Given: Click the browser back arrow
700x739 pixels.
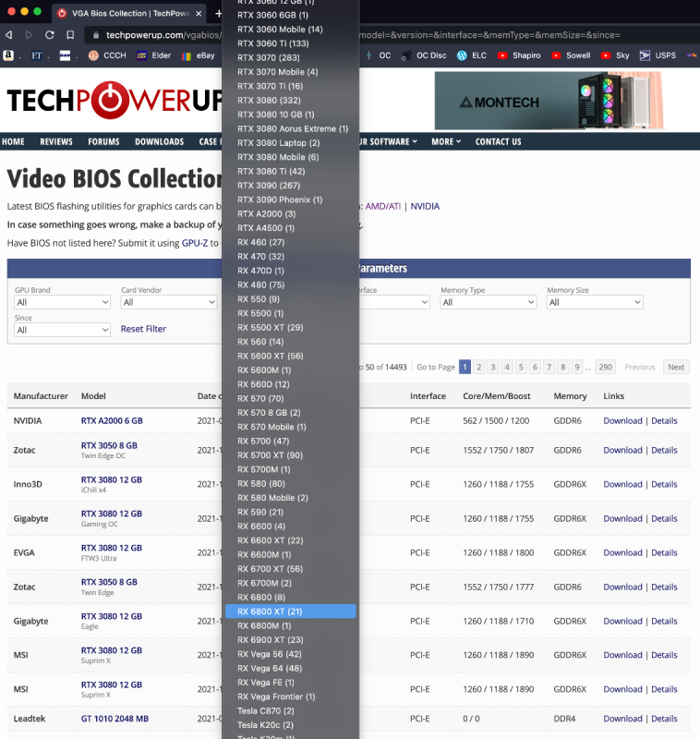Looking at the screenshot, I should pyautogui.click(x=8, y=35).
